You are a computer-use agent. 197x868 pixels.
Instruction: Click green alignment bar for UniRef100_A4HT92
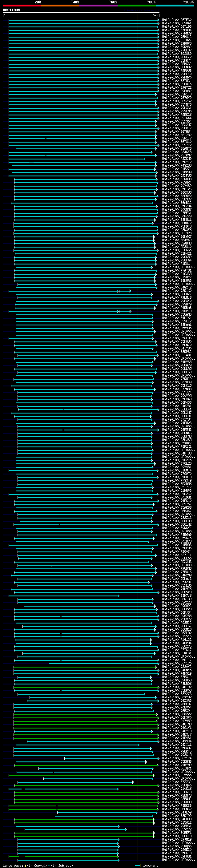click(x=86, y=687)
